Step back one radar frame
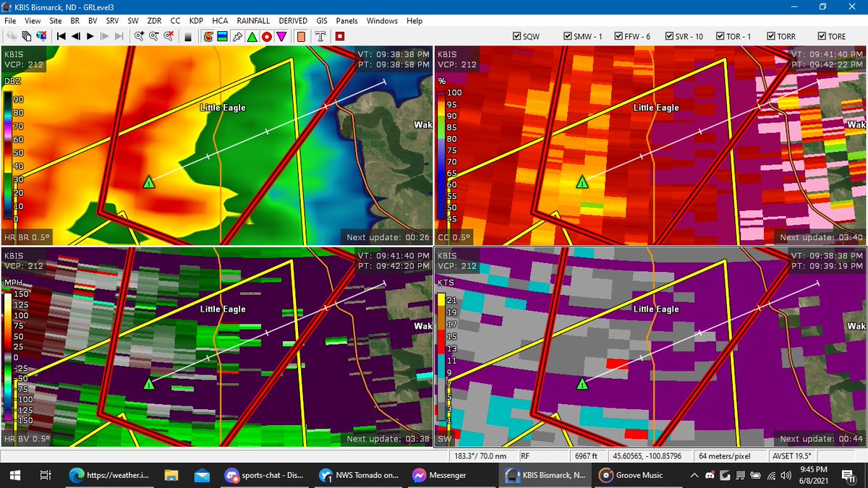Screen dimensions: 868x488 point(75,36)
